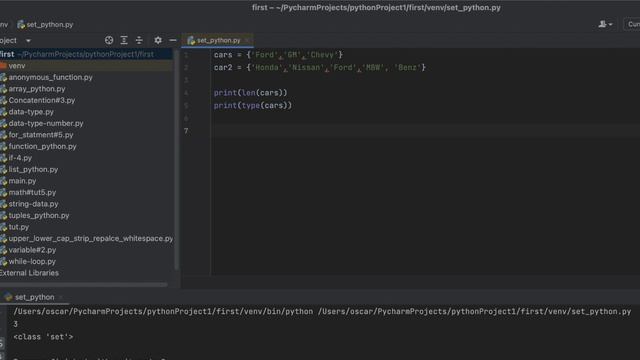Screen dimensions: 640x360
Task: Open math#tut5.py file
Action: (32, 192)
